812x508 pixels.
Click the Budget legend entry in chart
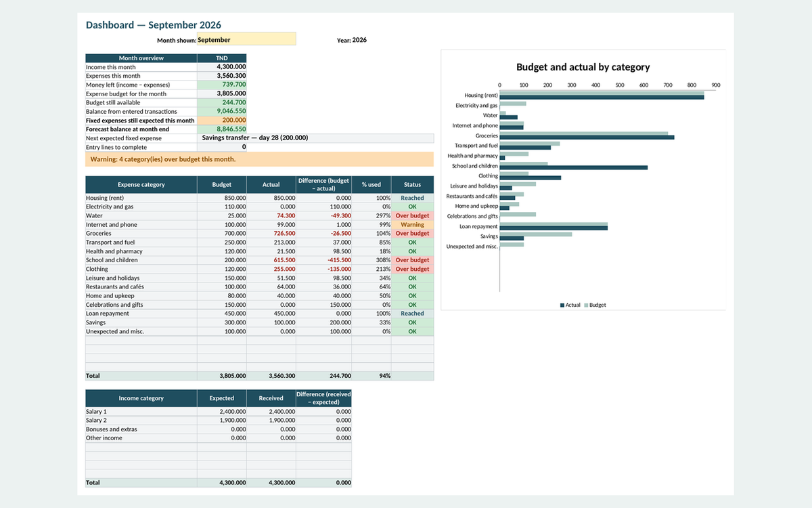point(595,305)
